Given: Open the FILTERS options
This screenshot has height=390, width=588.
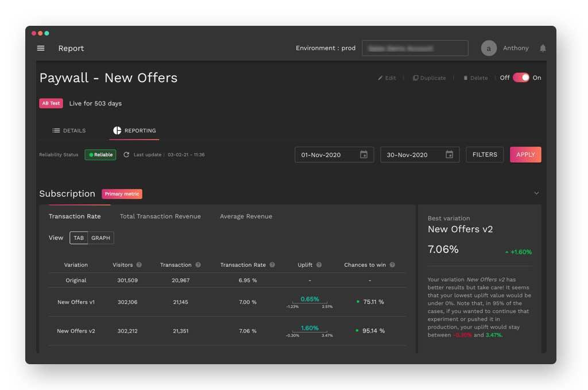Looking at the screenshot, I should click(485, 154).
